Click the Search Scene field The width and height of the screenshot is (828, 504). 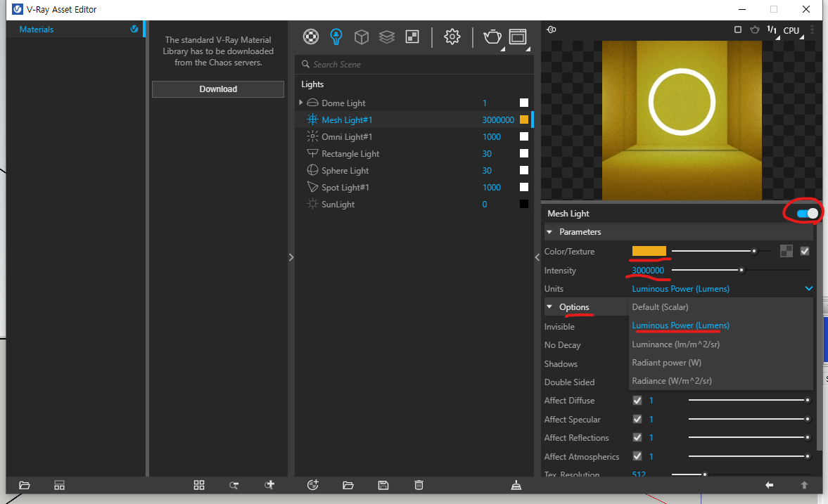tap(414, 65)
